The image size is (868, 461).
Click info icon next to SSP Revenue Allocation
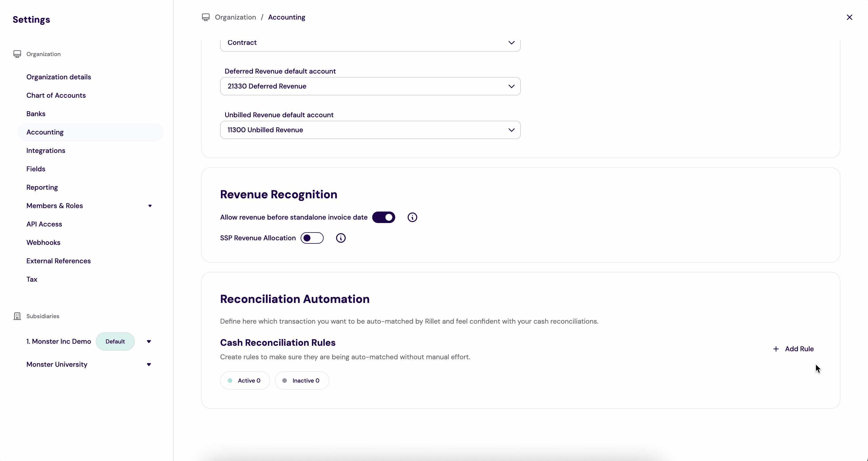coord(341,238)
